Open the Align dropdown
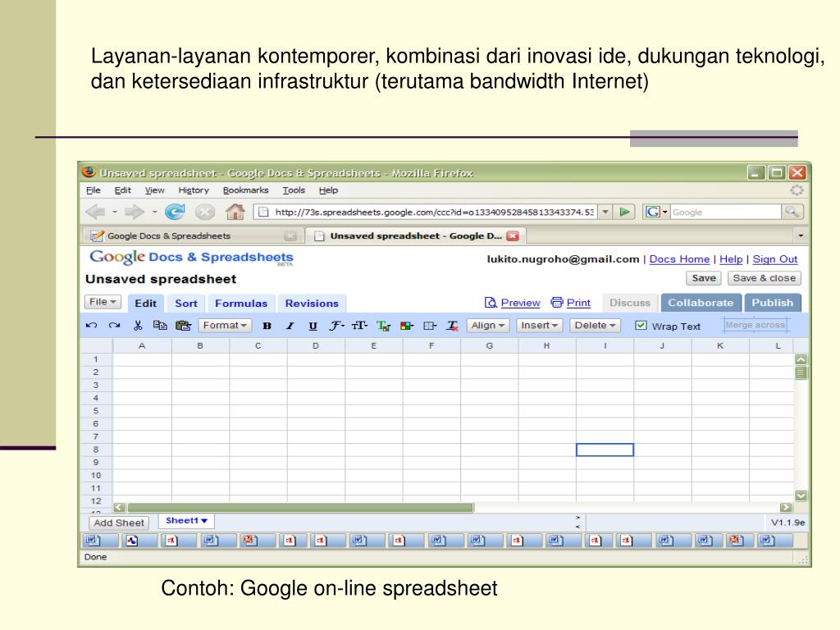 (x=487, y=325)
